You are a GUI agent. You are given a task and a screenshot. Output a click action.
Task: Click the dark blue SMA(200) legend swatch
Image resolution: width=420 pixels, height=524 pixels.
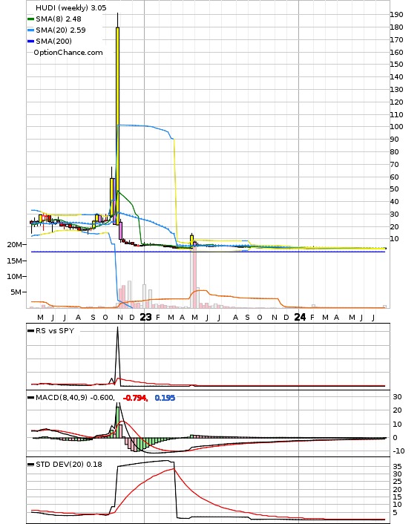pos(30,41)
